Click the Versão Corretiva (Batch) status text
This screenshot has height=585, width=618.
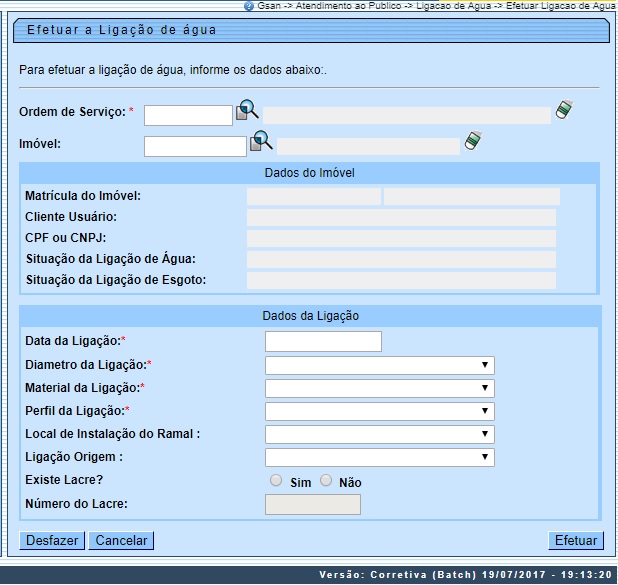465,574
